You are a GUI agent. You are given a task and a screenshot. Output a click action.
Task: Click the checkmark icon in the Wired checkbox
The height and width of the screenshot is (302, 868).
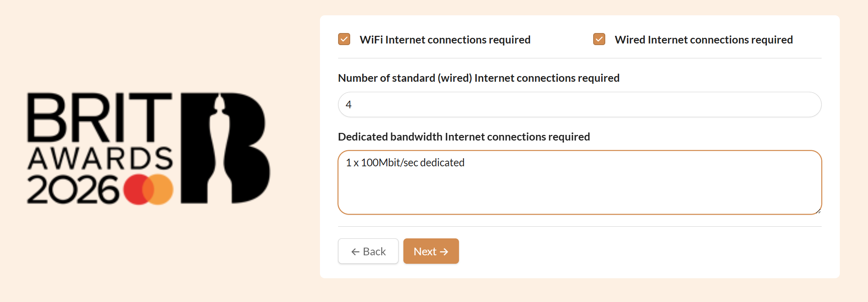[x=599, y=39]
